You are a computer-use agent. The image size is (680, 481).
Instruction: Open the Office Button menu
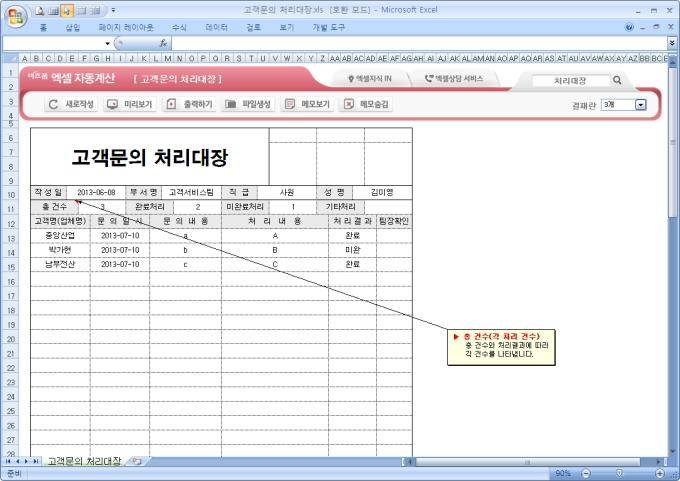click(16, 16)
